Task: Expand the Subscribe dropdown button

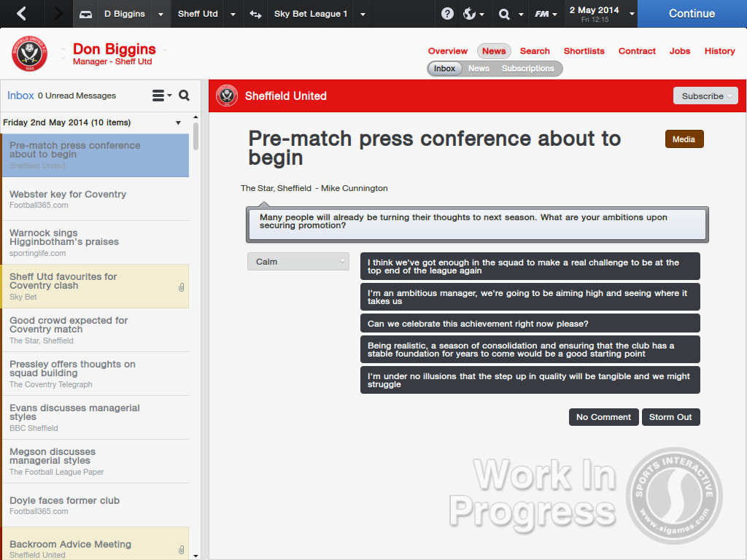Action: click(x=705, y=96)
